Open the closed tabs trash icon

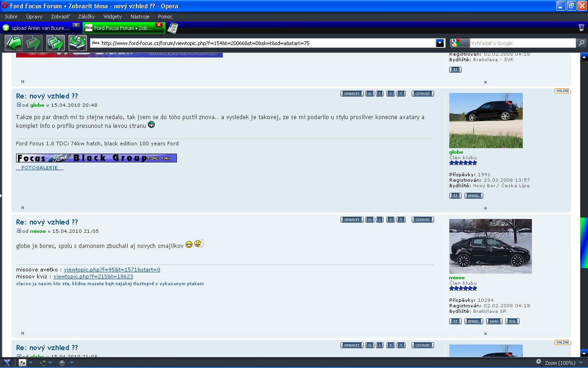tap(581, 28)
